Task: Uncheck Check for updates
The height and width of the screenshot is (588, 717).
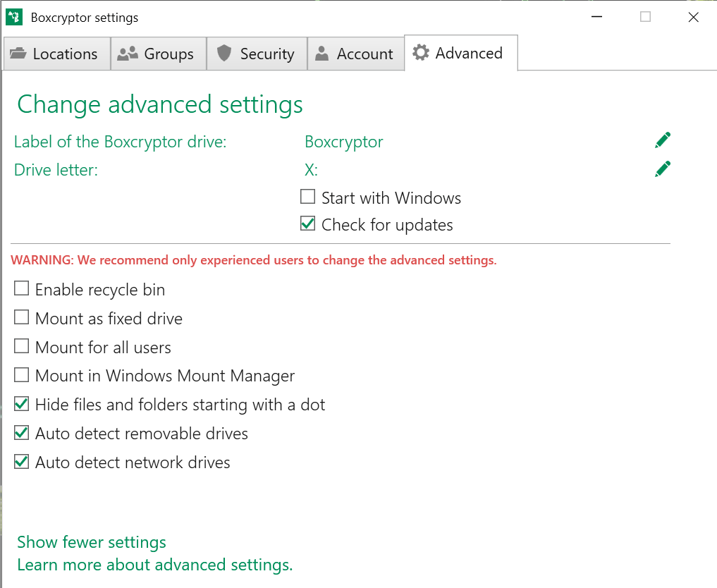Action: (x=307, y=225)
